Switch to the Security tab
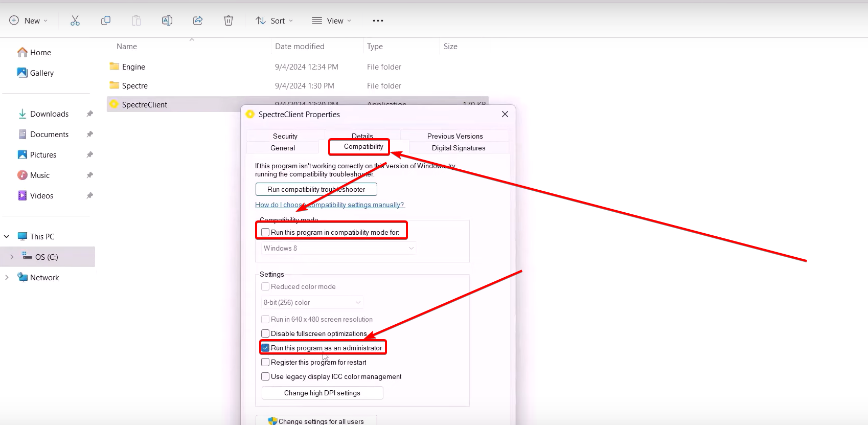 [285, 136]
